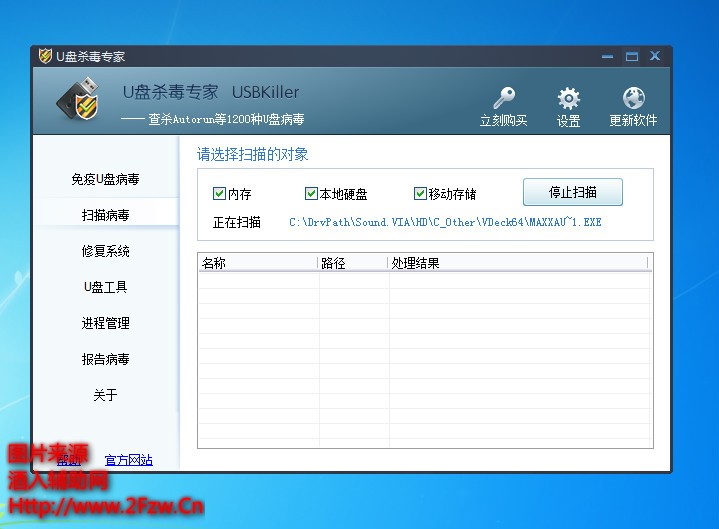
Task: Open 报告病毒 in the sidebar
Action: coord(105,359)
